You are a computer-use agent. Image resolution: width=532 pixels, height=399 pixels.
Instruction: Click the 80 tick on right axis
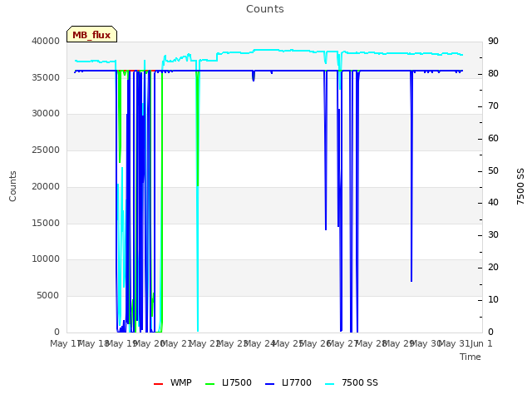493,74
